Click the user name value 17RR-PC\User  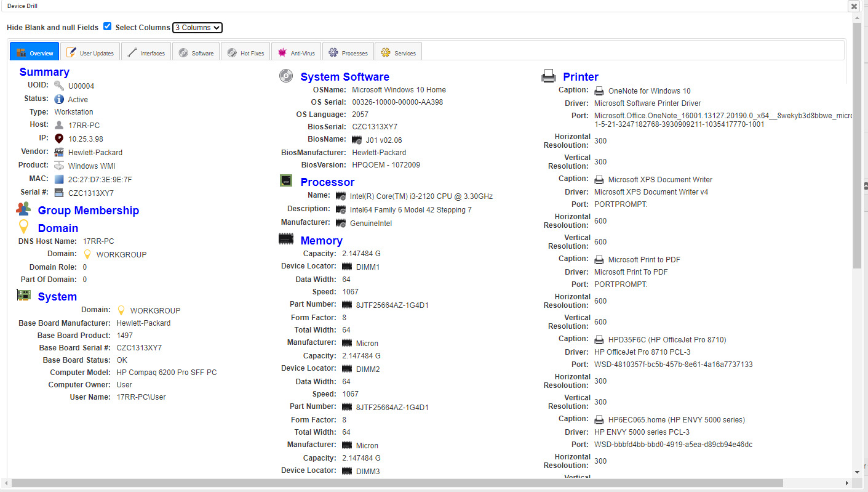click(141, 397)
